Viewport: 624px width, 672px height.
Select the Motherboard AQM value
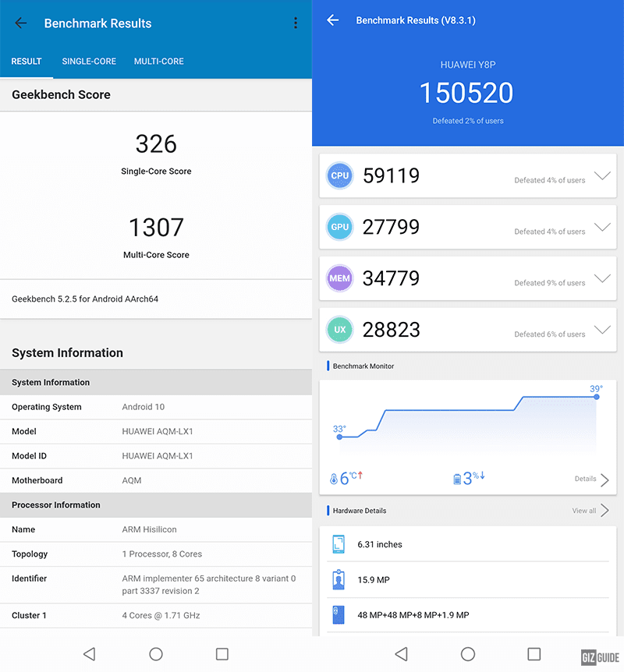tap(132, 480)
